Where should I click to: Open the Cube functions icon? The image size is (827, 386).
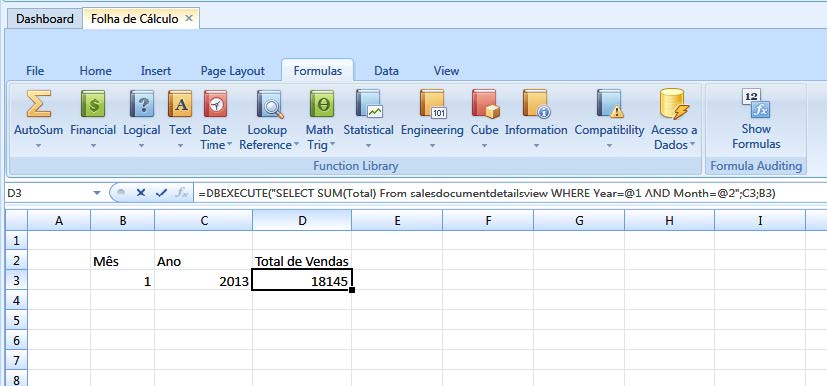pos(485,104)
